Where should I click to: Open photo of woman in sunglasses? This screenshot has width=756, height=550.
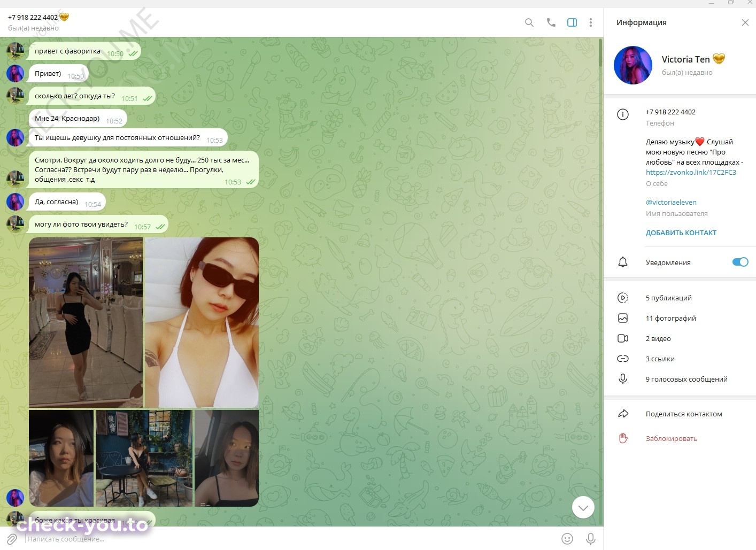point(202,323)
